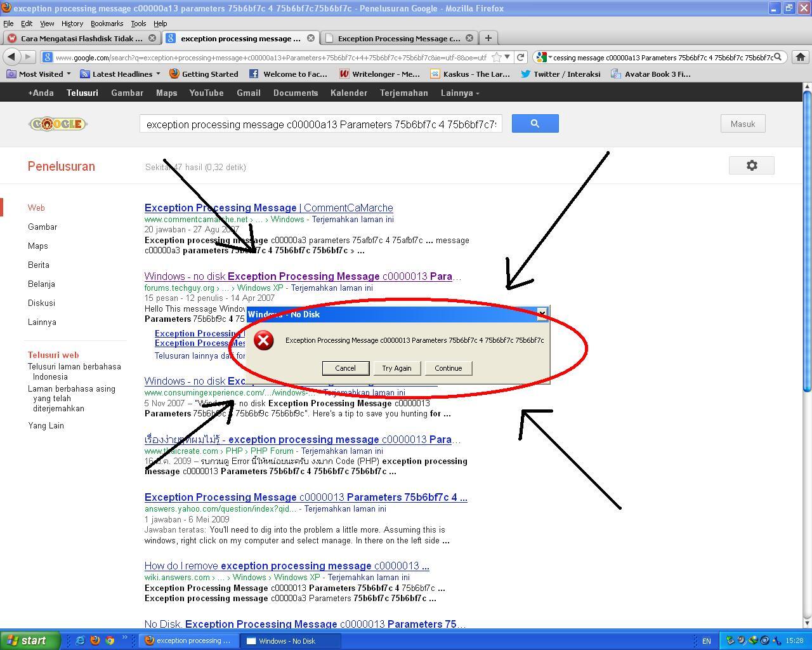Viewport: 812px width, 650px height.
Task: Open the 'Writelonger - Me...' bookmark
Action: (x=379, y=74)
